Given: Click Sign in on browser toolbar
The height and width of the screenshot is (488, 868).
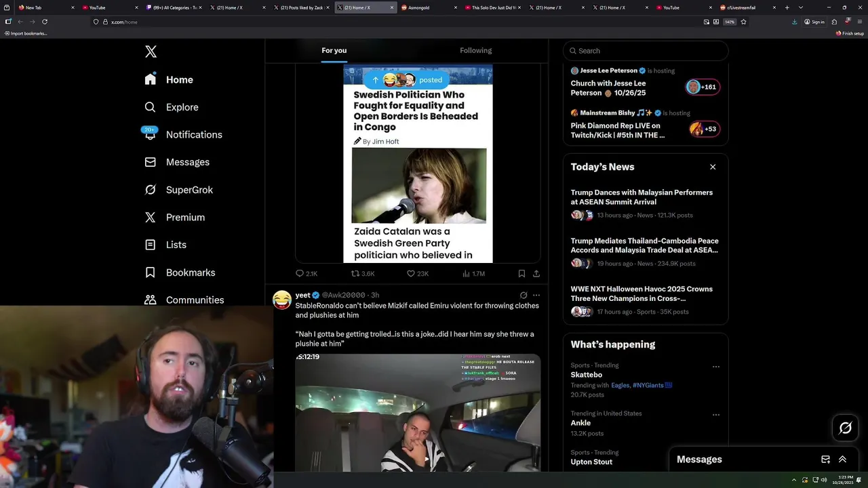Looking at the screenshot, I should [x=814, y=22].
